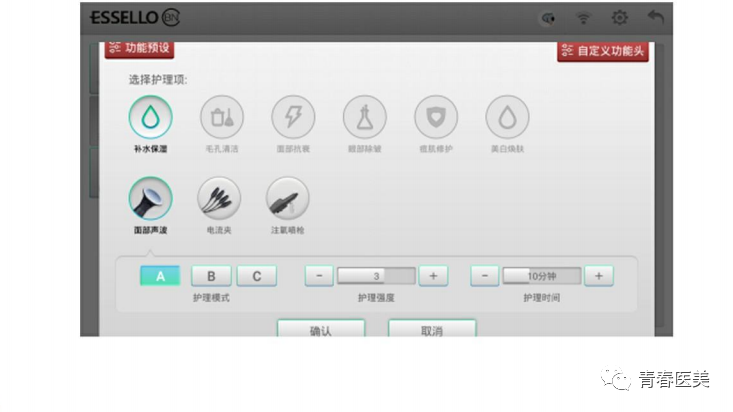
Task: Open 自定义功能头 custom head settings
Action: [x=603, y=51]
